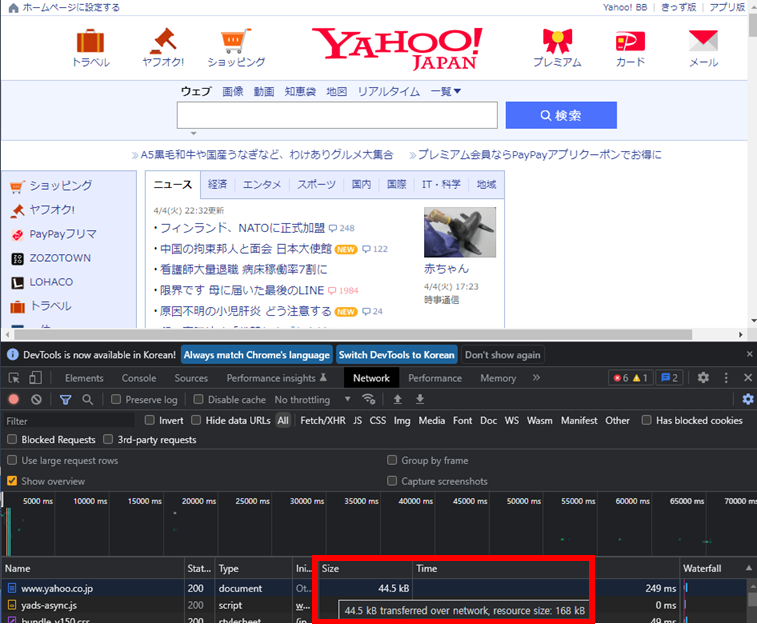Click the Waterfall column sort arrow
The height and width of the screenshot is (624, 757).
pyautogui.click(x=748, y=568)
